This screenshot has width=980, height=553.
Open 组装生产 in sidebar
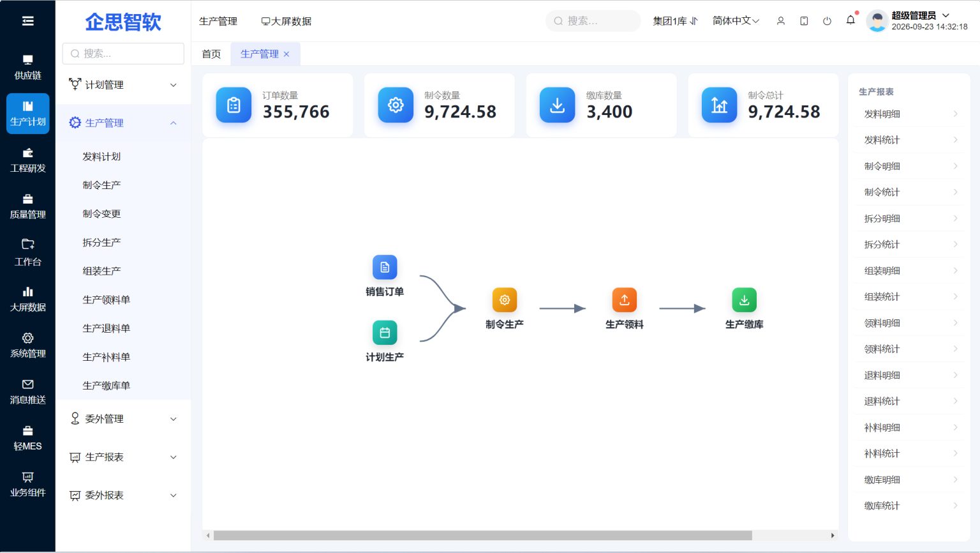point(101,271)
